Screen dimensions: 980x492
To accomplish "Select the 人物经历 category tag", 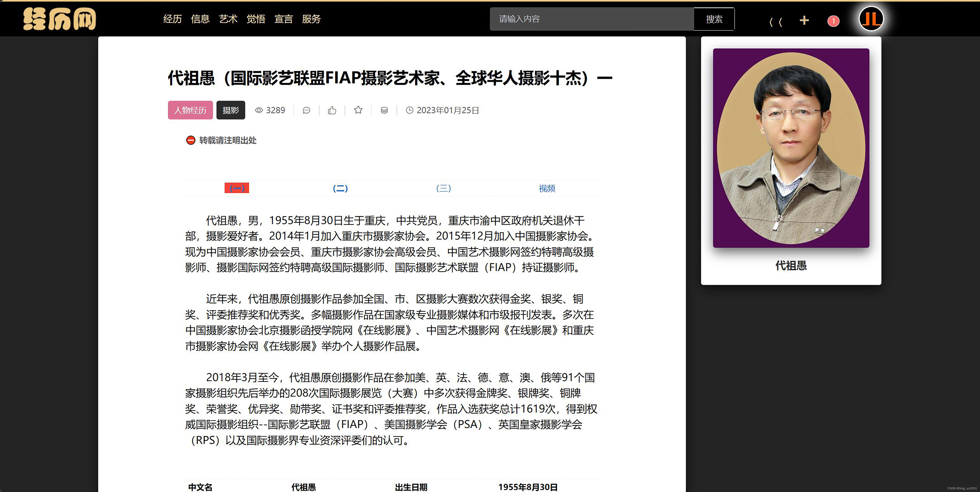I will pyautogui.click(x=190, y=110).
